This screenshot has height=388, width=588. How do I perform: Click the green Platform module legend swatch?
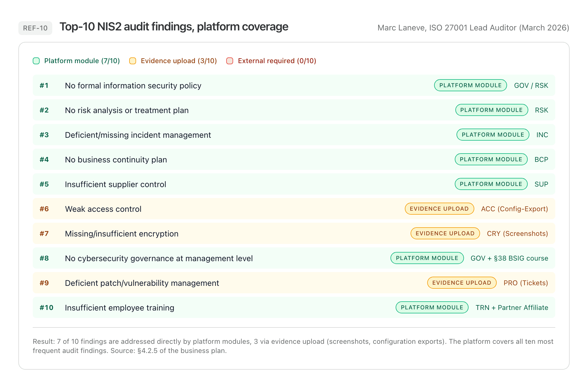pos(36,61)
